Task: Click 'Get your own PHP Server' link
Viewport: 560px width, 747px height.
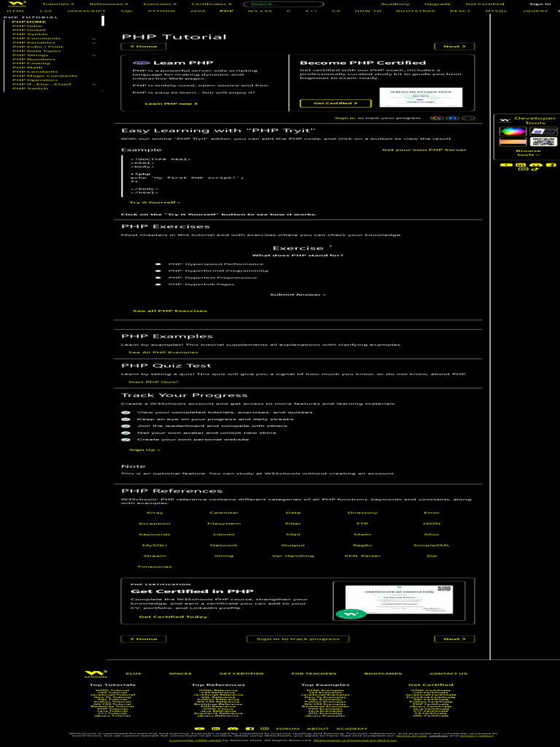Action: tap(424, 150)
